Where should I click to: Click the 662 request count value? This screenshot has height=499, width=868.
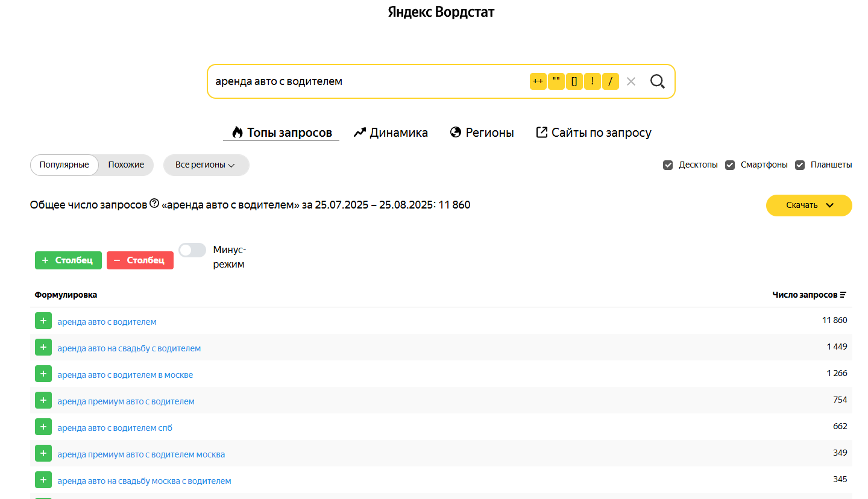pyautogui.click(x=840, y=426)
